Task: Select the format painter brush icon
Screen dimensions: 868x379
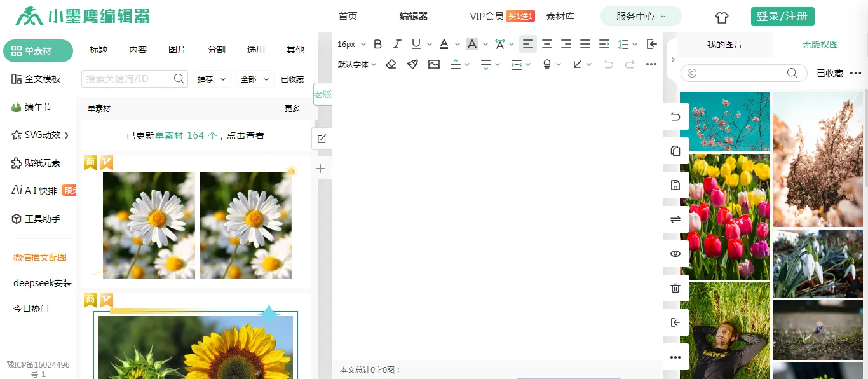Action: [412, 64]
